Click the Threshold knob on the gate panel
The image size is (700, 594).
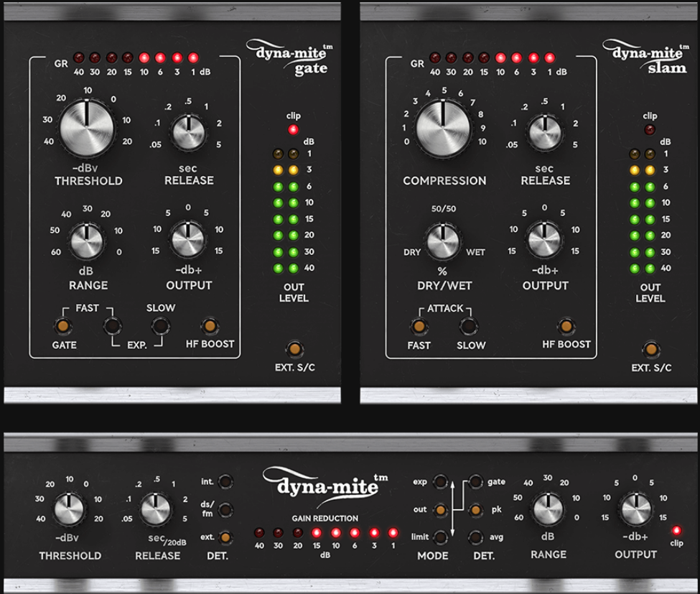tap(87, 128)
